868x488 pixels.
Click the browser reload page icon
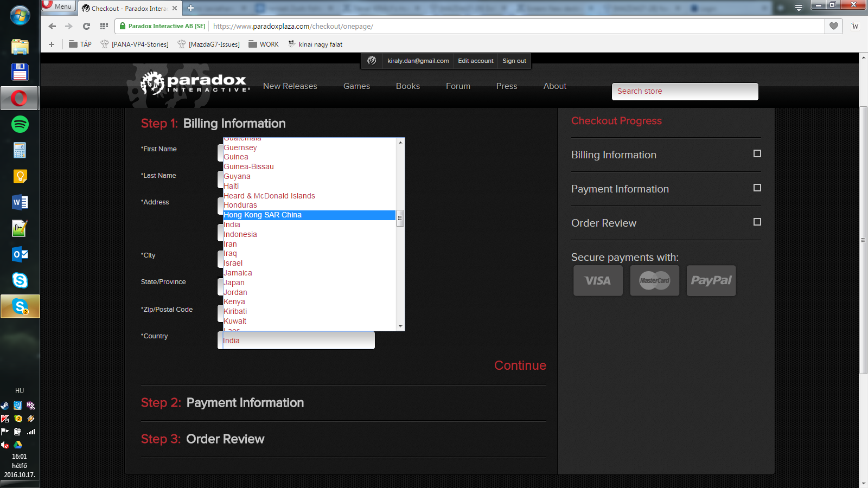[x=86, y=26]
